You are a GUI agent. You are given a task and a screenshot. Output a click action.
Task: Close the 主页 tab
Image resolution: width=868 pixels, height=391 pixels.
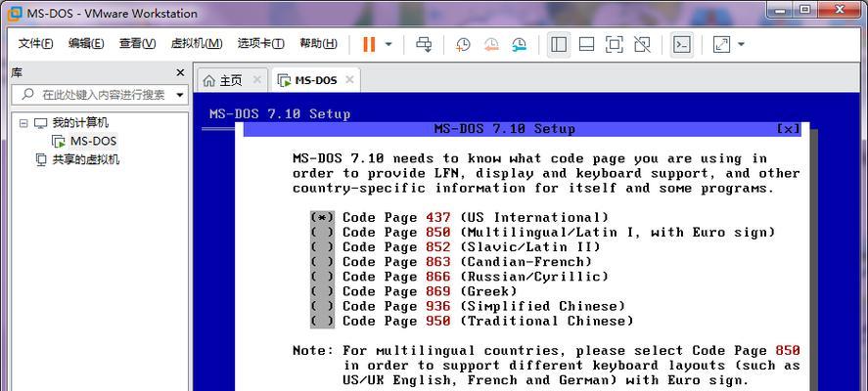(256, 80)
